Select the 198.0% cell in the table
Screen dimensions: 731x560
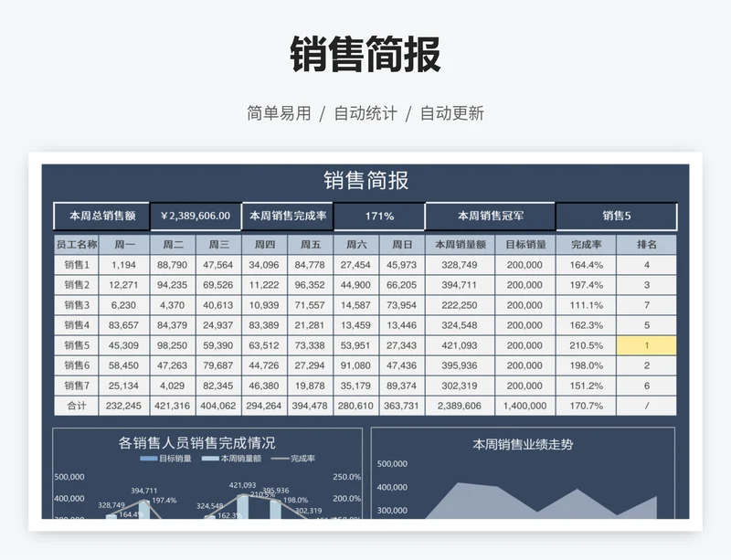(x=586, y=365)
